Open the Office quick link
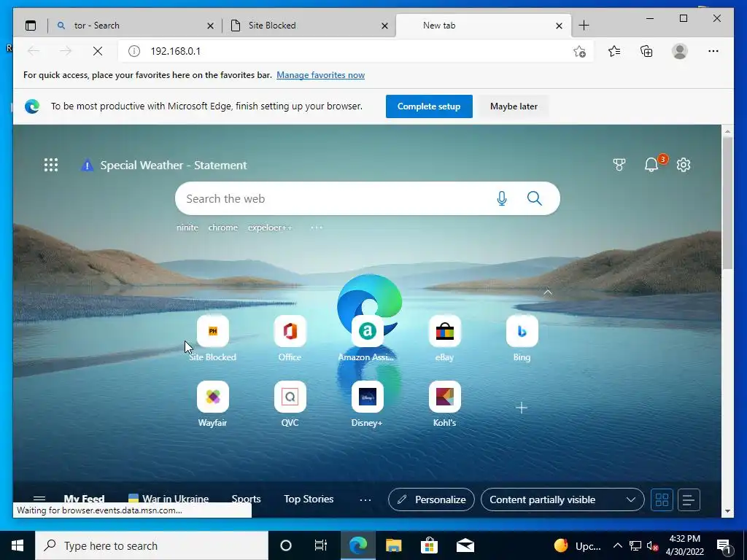Image resolution: width=747 pixels, height=560 pixels. coord(290,338)
